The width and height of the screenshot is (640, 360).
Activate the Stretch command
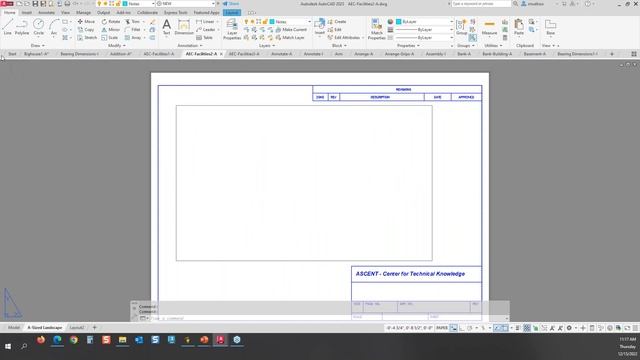coord(87,38)
